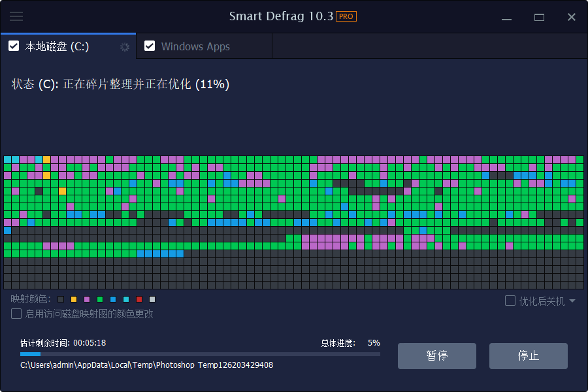Click the spinning progress icon on C: tab
The height and width of the screenshot is (392, 588).
125,47
